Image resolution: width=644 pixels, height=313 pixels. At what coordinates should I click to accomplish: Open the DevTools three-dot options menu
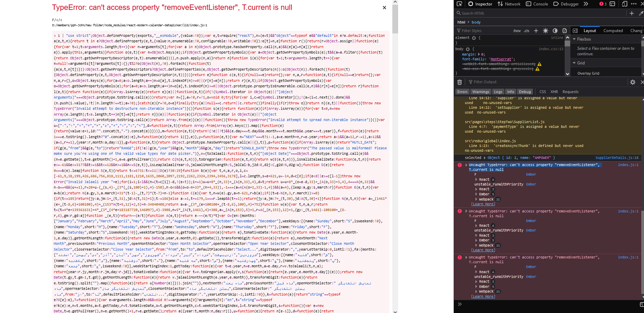pyautogui.click(x=634, y=4)
